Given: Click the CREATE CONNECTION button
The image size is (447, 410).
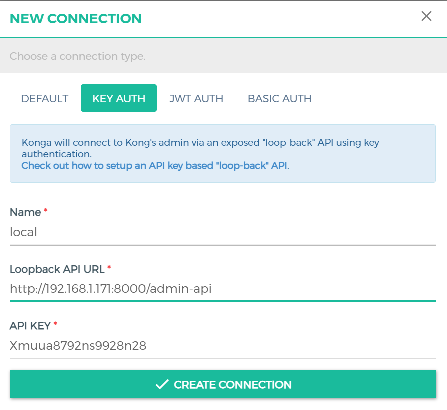Looking at the screenshot, I should (223, 384).
